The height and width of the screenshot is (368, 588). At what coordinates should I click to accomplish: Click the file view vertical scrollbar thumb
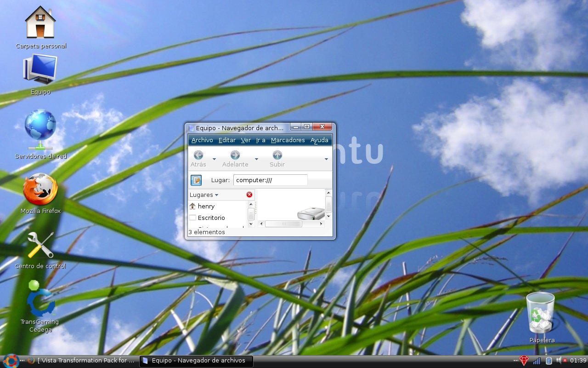point(328,204)
